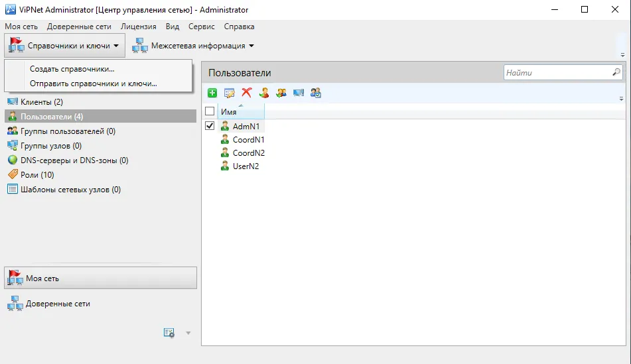Screen dimensions: 631x364
Task: Click the magnifier icon in search box
Action: point(616,72)
